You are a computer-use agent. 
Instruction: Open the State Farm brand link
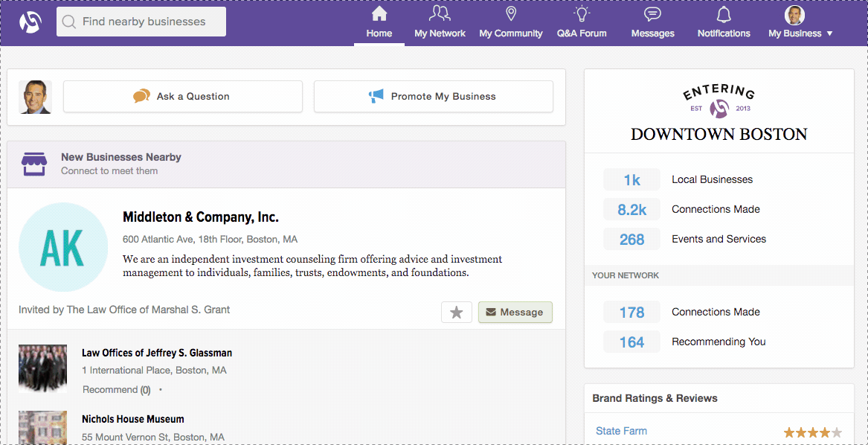tap(621, 431)
